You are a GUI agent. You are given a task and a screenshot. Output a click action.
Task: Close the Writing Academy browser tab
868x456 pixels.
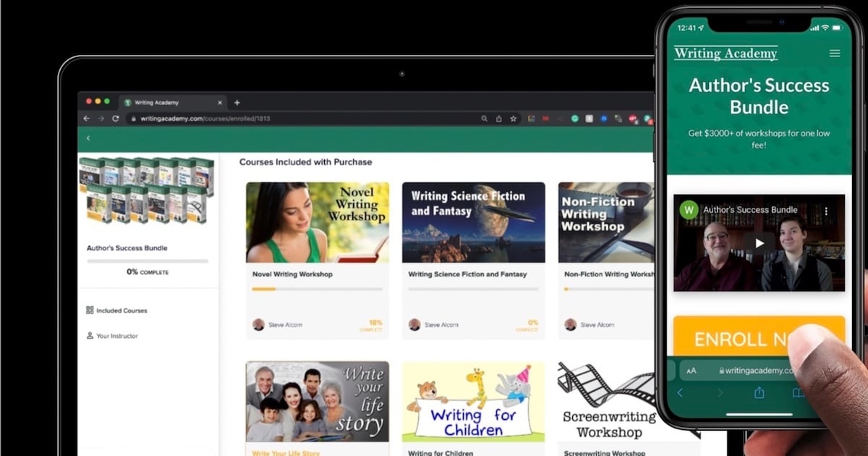[220, 103]
